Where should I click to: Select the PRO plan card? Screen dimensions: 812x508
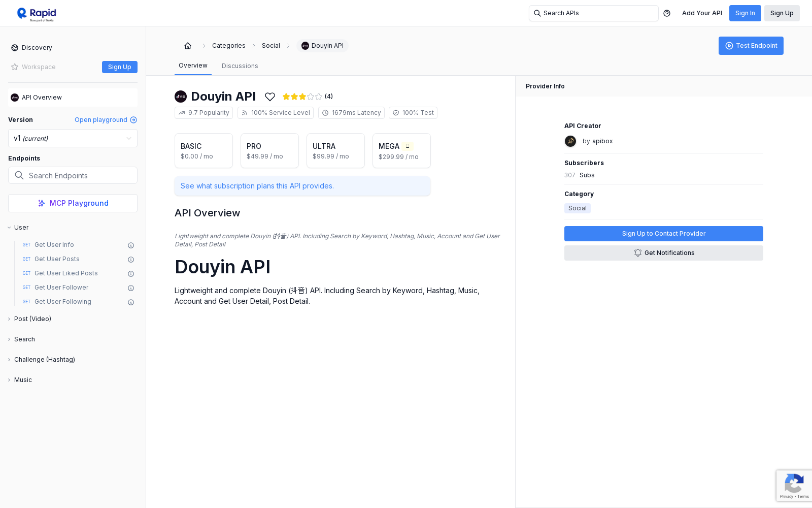click(269, 150)
